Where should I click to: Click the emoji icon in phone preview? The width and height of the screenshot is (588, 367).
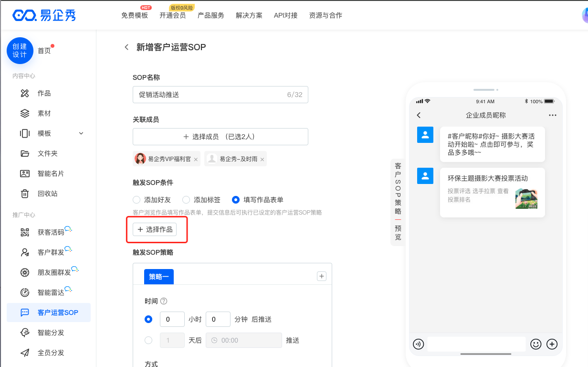535,344
